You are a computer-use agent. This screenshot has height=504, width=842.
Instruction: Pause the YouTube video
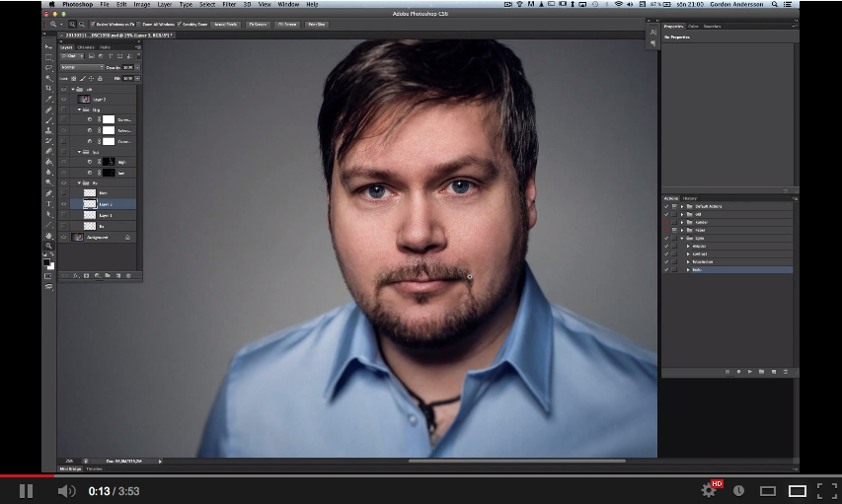(x=26, y=490)
